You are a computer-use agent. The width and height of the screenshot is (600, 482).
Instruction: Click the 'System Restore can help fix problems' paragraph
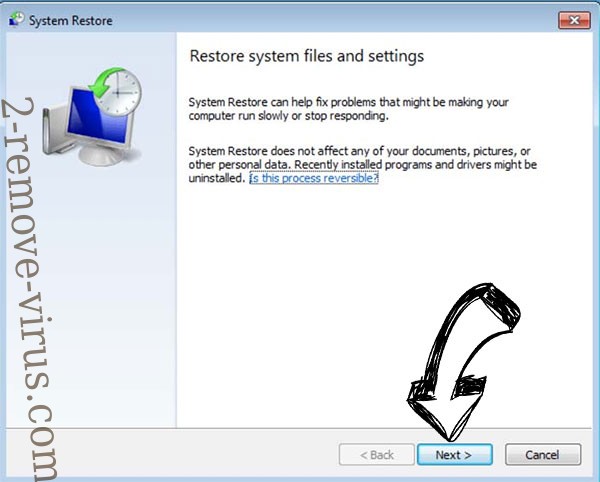point(348,109)
